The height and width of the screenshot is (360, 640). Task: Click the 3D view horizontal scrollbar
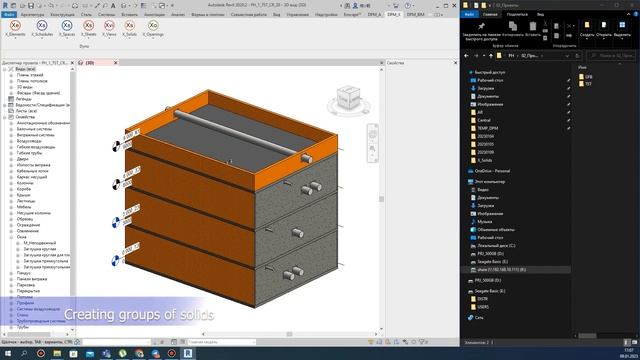click(x=289, y=334)
